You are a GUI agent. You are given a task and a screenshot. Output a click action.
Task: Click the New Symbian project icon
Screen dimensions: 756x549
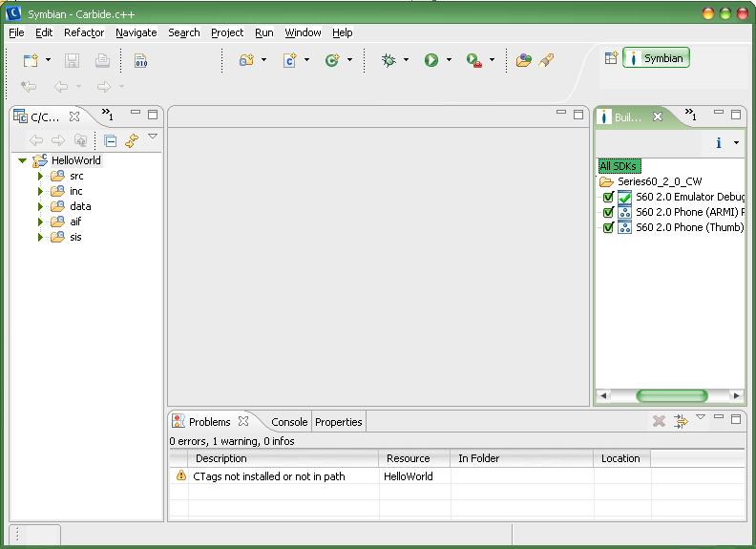pos(247,60)
